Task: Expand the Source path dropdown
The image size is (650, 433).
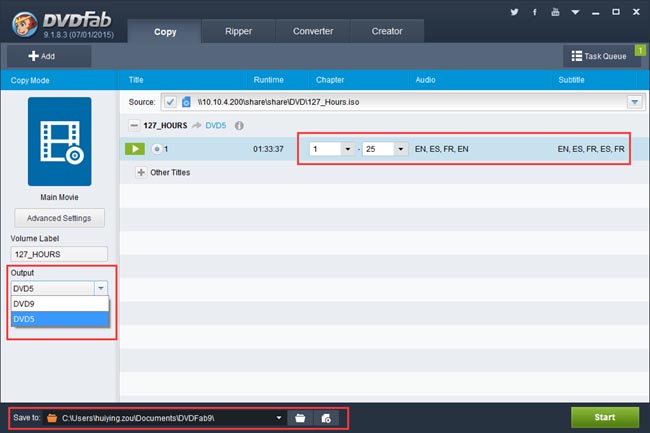Action: click(x=635, y=102)
